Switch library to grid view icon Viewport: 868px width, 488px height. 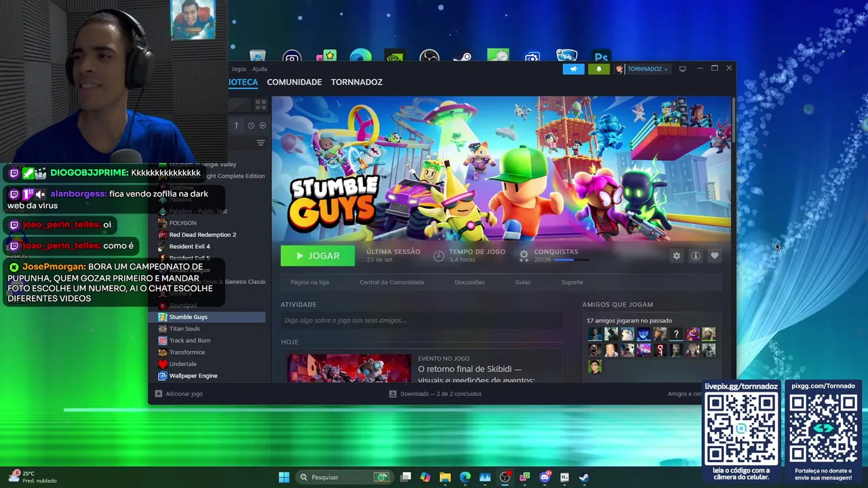coord(260,104)
